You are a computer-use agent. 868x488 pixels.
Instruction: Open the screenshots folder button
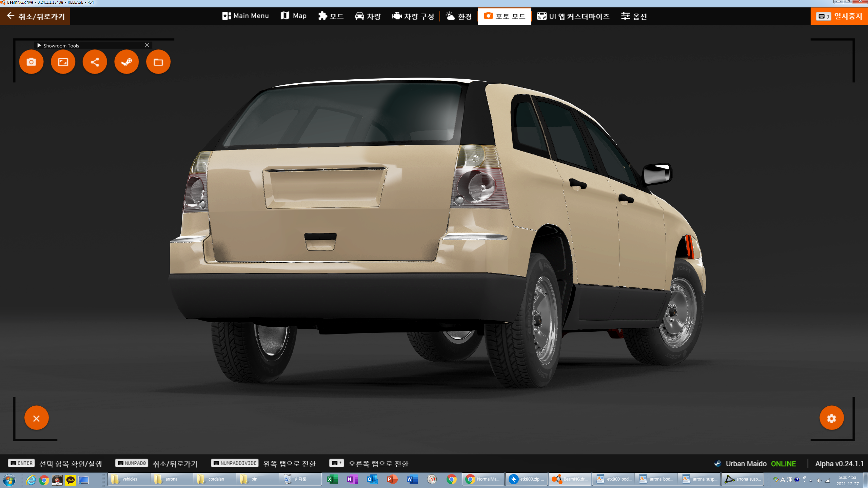point(158,62)
